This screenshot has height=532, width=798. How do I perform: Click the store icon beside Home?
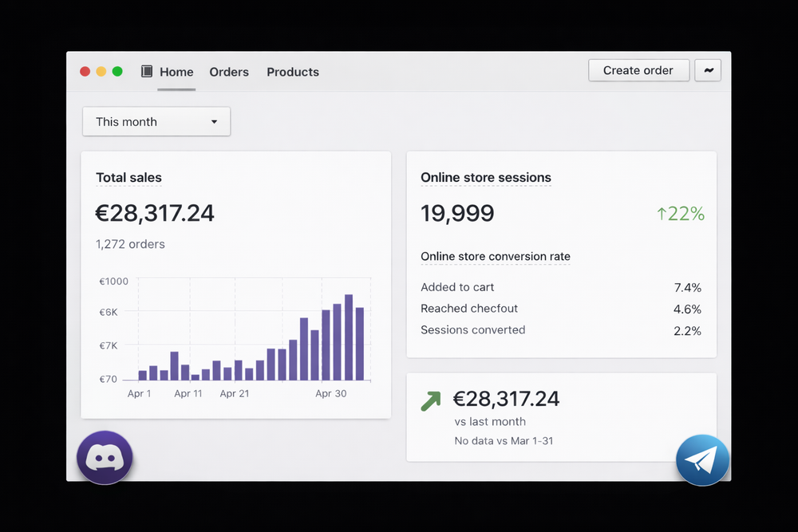pyautogui.click(x=147, y=72)
